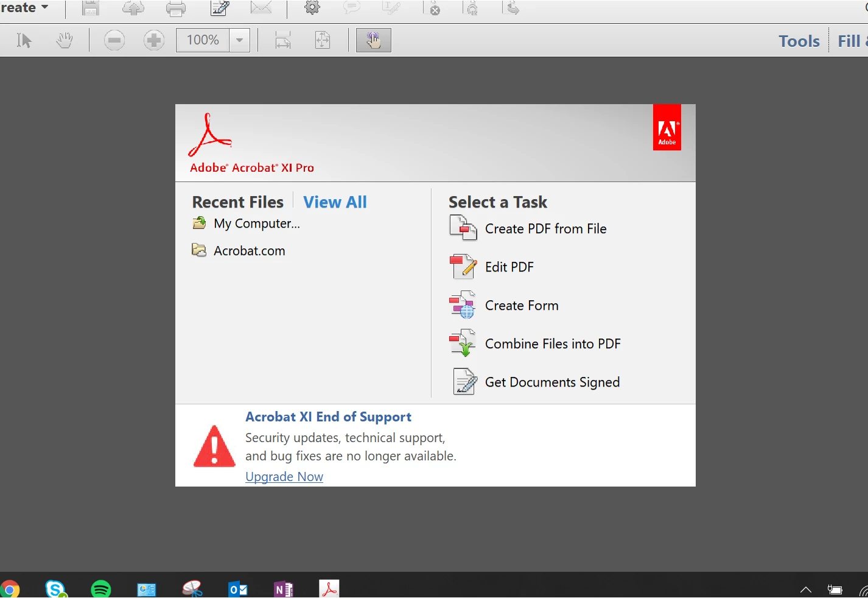This screenshot has width=868, height=598.
Task: Open the Snipping Tool from the taskbar
Action: tap(192, 589)
